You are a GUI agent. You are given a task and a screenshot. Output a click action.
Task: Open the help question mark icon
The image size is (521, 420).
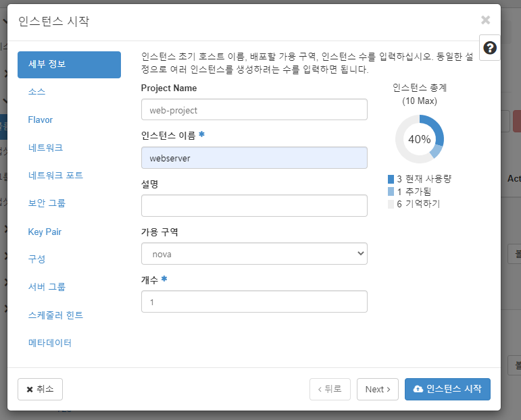click(490, 48)
